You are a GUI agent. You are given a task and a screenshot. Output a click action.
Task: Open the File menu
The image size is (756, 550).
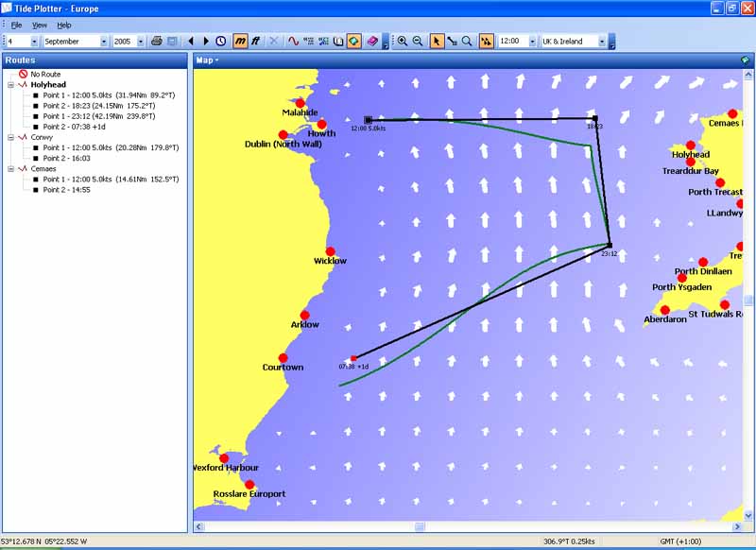coord(16,25)
